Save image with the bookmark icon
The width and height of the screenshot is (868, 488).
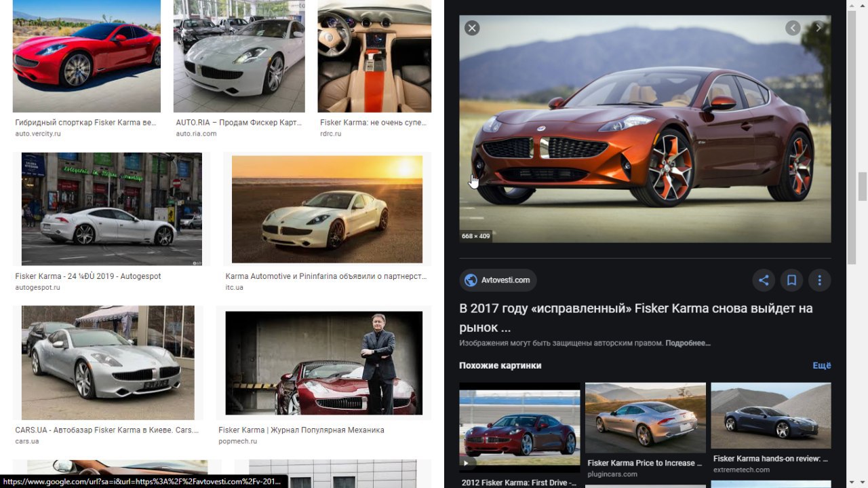coord(791,280)
